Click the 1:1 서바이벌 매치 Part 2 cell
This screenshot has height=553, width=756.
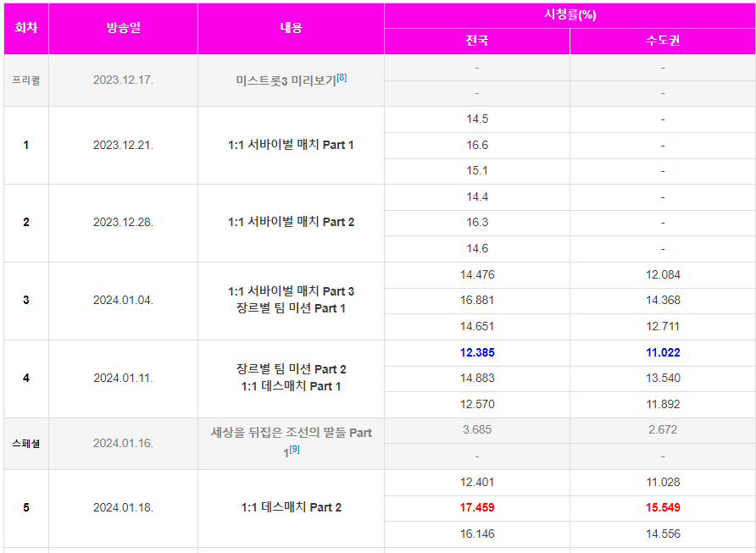click(x=290, y=222)
